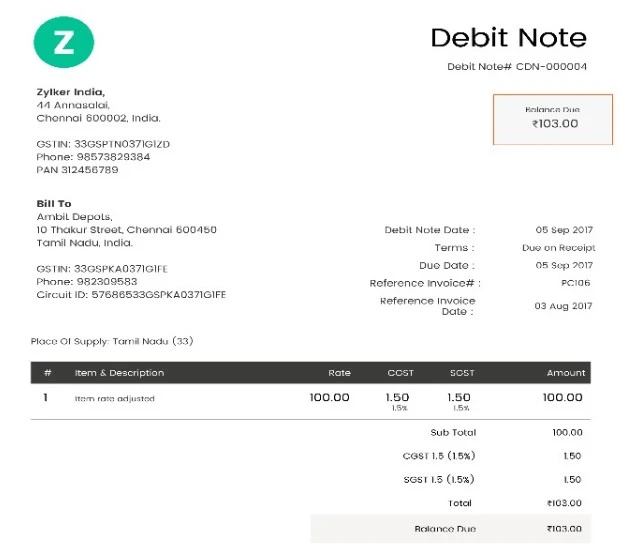Image resolution: width=620 pixels, height=560 pixels.
Task: Click the orange Balance Due box
Action: tap(552, 118)
